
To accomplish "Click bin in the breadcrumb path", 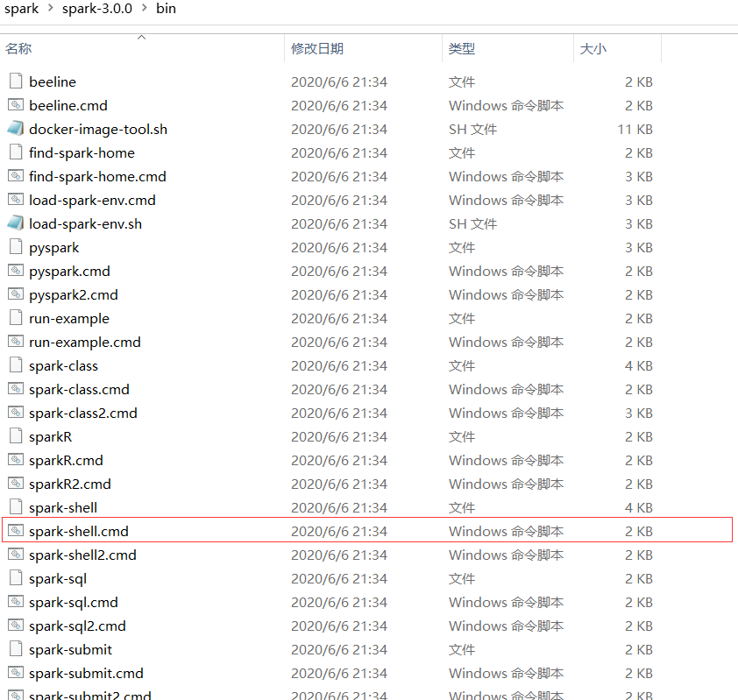I will (167, 9).
